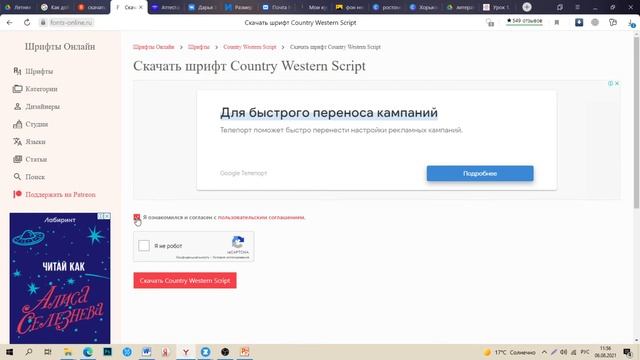Click Шрифты breadcrumb link

199,47
